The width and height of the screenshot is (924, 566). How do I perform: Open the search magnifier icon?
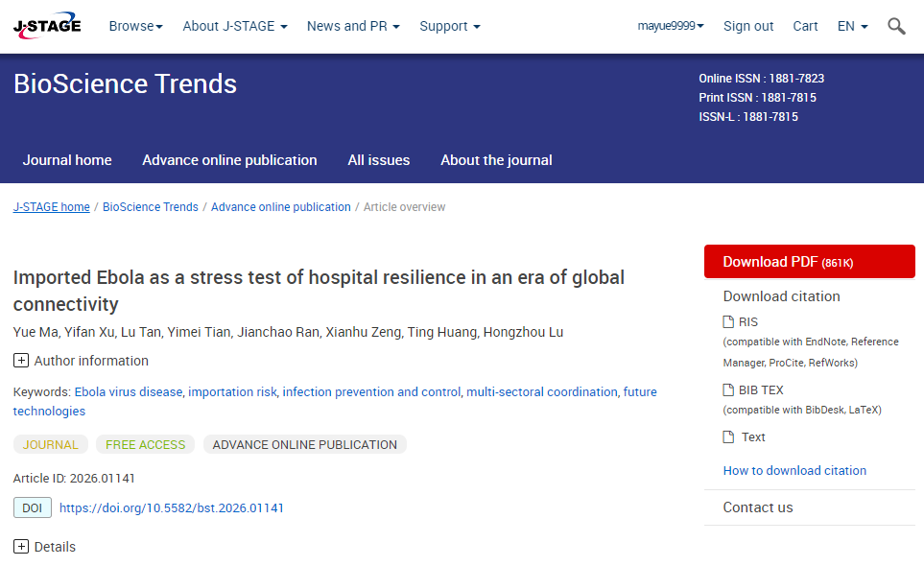click(896, 26)
